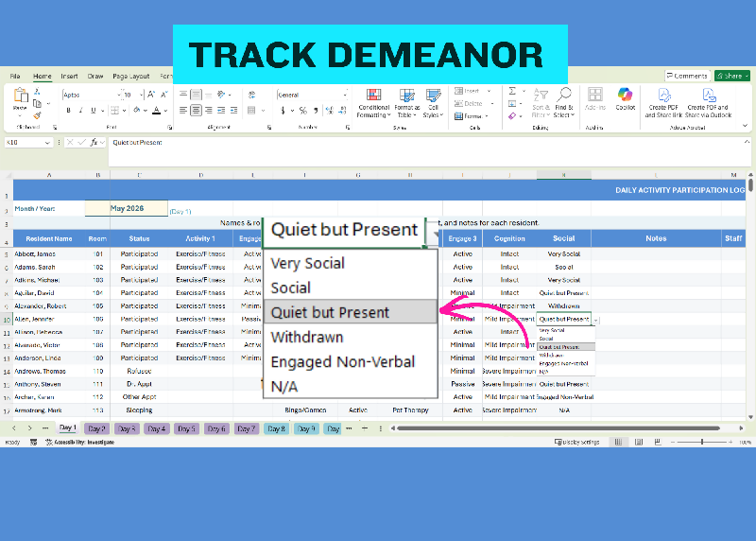Open Display Settings in status bar
Screen dimensions: 756x541
click(577, 442)
